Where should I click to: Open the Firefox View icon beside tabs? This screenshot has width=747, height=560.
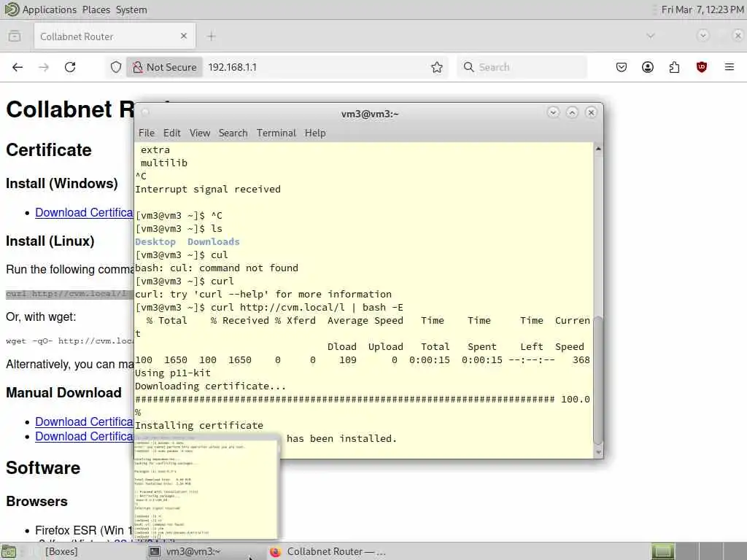click(x=15, y=36)
